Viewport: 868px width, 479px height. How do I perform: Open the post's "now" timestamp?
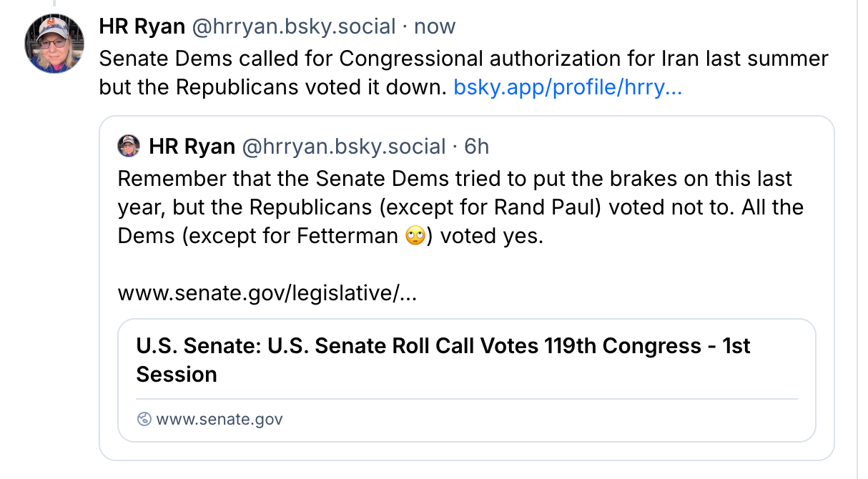point(435,27)
